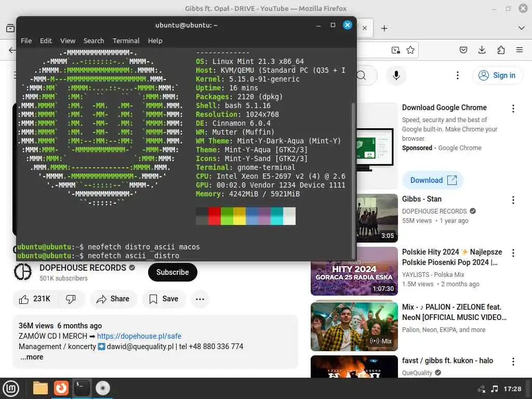
Task: Open the Terminal menu in the terminal window
Action: tap(126, 41)
